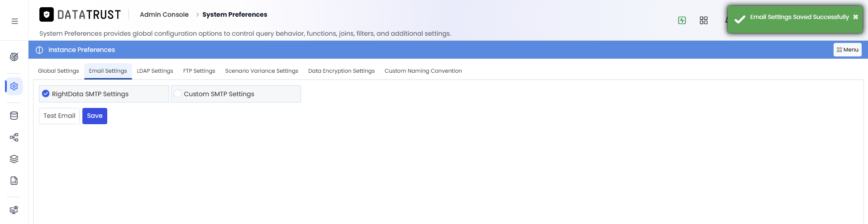
Task: Click the Email Settings Saved Successfully message
Action: point(799,17)
